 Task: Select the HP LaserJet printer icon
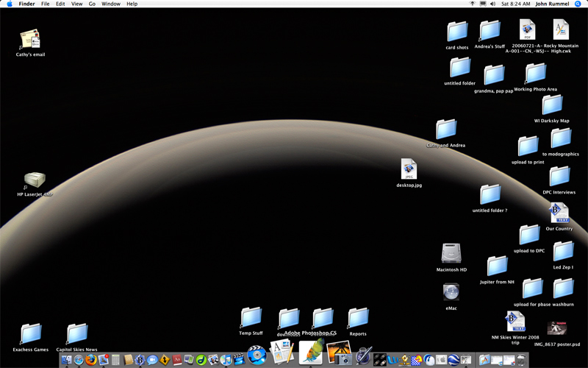[x=35, y=180]
